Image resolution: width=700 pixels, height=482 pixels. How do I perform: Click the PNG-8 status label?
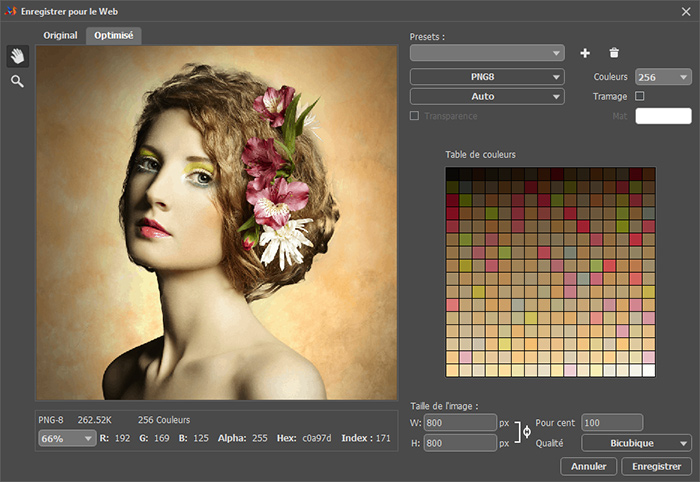pos(50,420)
